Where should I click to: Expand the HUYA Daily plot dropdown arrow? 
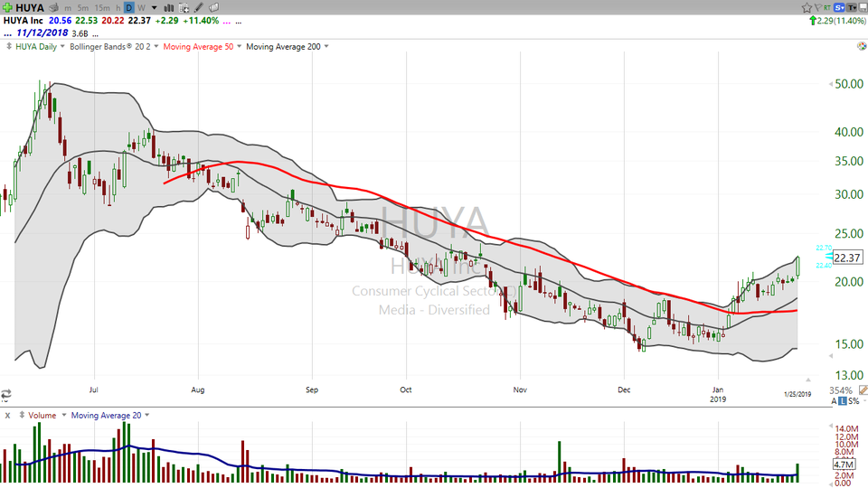[62, 46]
